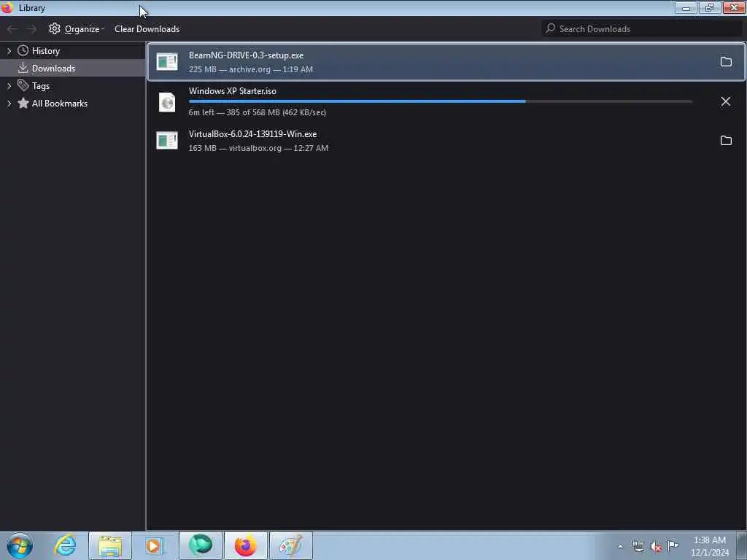Restore down the Library window
747x560 pixels.
pos(709,7)
